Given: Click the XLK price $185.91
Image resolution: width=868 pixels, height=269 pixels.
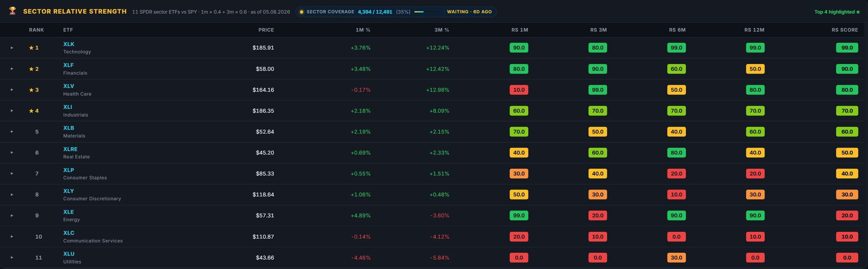Looking at the screenshot, I should tap(263, 48).
